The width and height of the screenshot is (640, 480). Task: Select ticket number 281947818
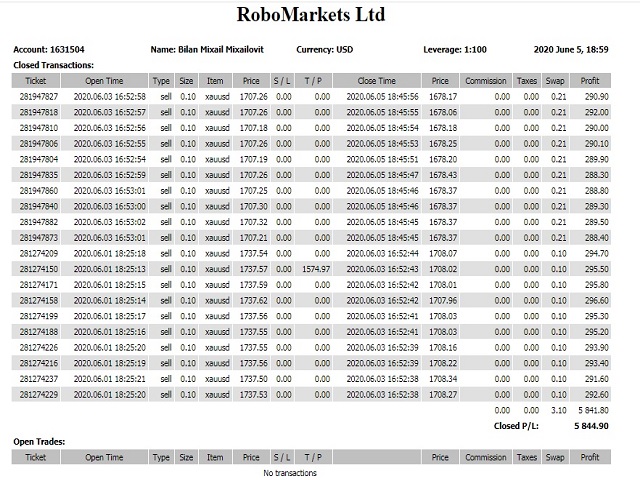[x=39, y=112]
